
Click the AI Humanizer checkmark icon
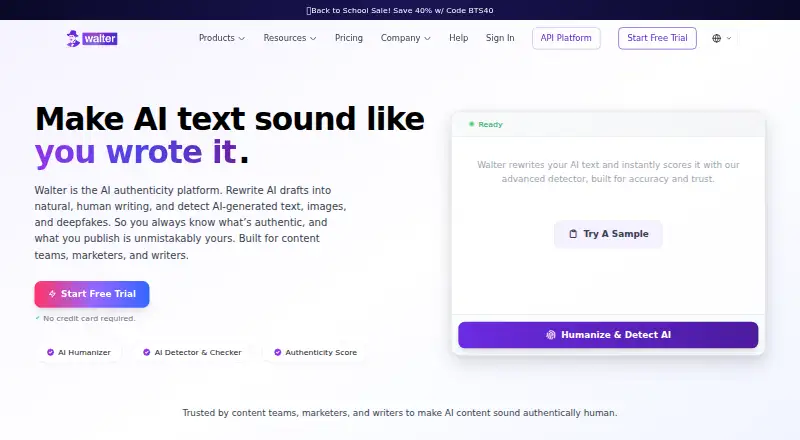coord(51,352)
